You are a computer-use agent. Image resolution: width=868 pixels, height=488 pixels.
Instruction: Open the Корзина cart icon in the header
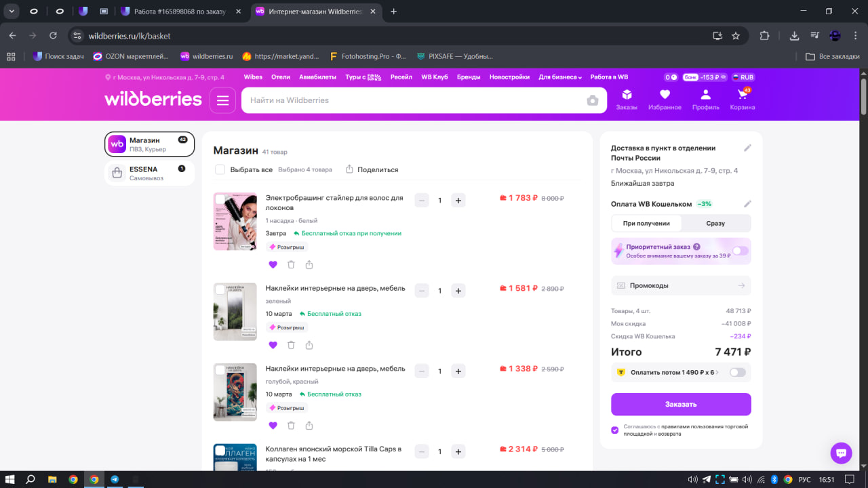743,99
